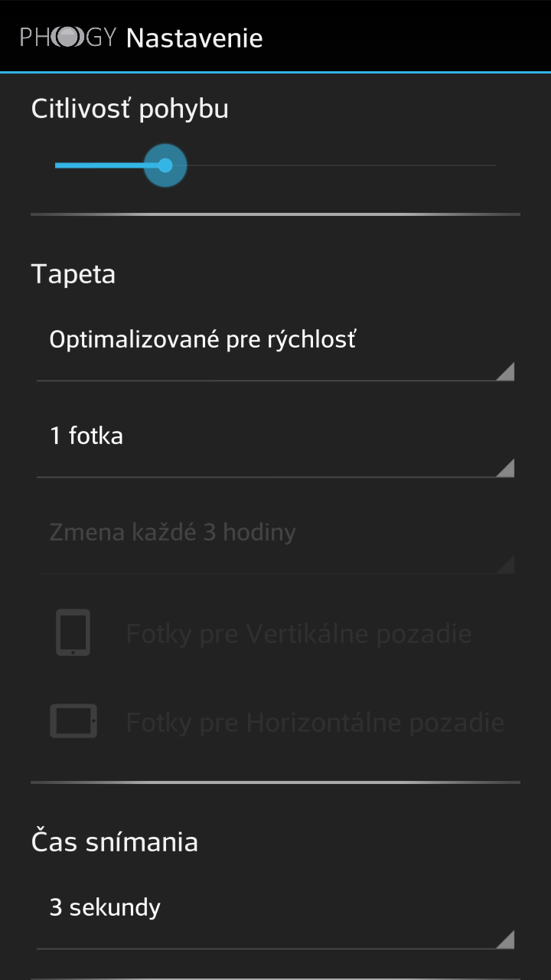Tap the arrow on 'Optimalizované pre rýchlosť' spinner
The image size is (551, 980).
(x=505, y=372)
